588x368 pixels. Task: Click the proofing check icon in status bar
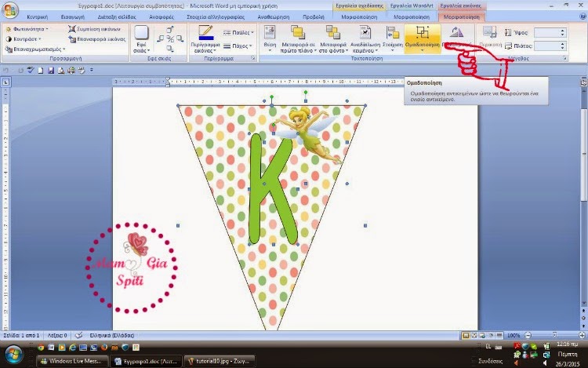78,335
